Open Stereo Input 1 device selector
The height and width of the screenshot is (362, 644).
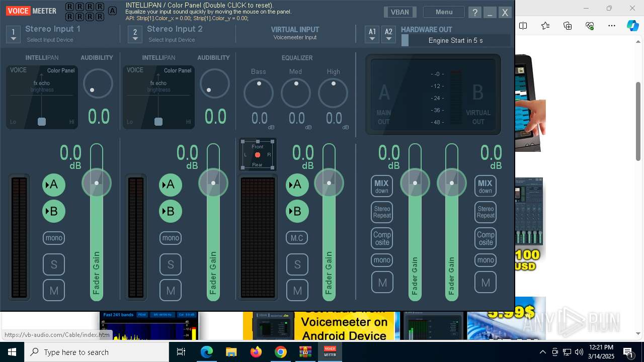pyautogui.click(x=14, y=34)
